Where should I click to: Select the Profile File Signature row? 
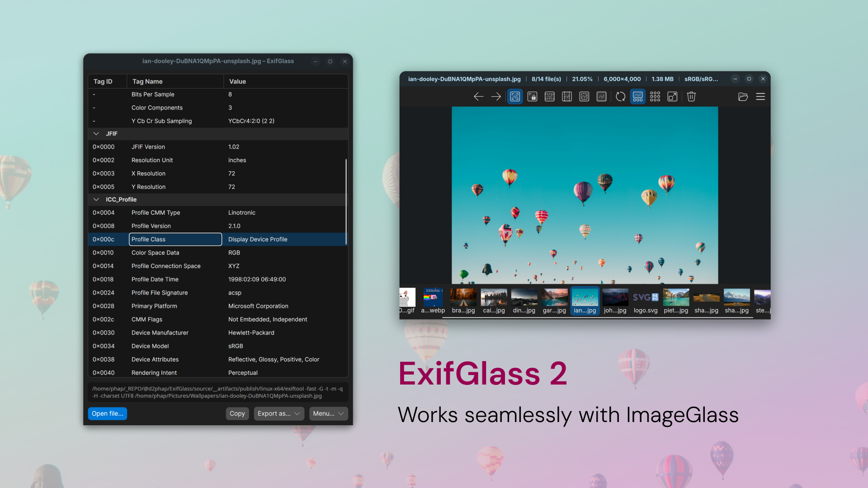point(218,293)
